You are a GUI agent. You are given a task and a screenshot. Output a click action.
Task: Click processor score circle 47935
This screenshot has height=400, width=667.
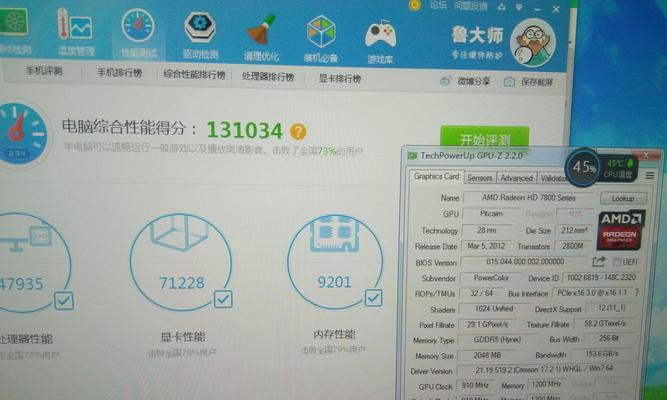(x=34, y=263)
